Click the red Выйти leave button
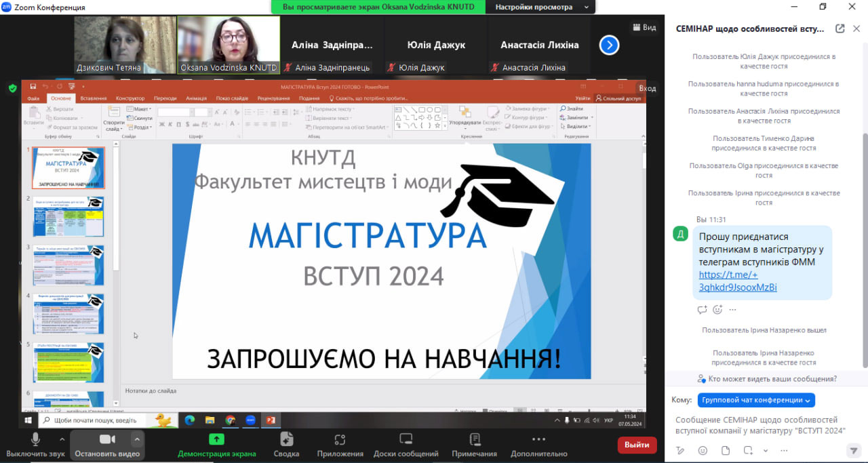Viewport: 868px width, 463px height. [x=637, y=445]
